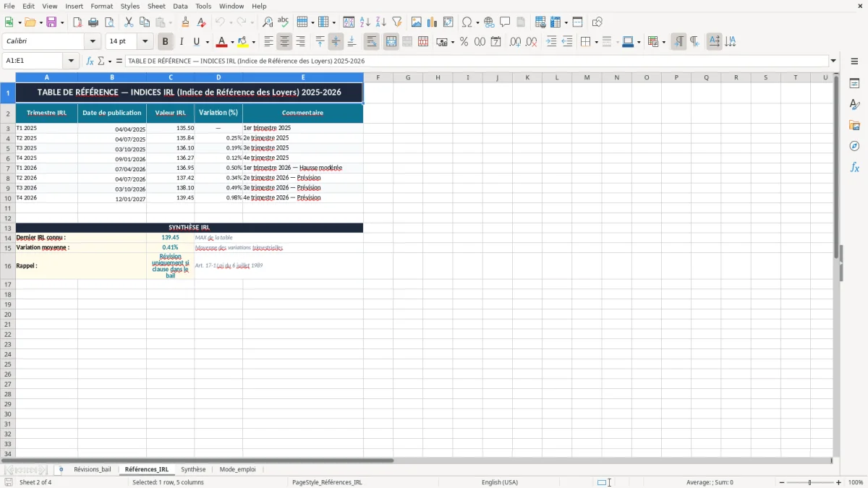This screenshot has height=488, width=868.
Task: Expand the formula bar
Action: point(834,61)
